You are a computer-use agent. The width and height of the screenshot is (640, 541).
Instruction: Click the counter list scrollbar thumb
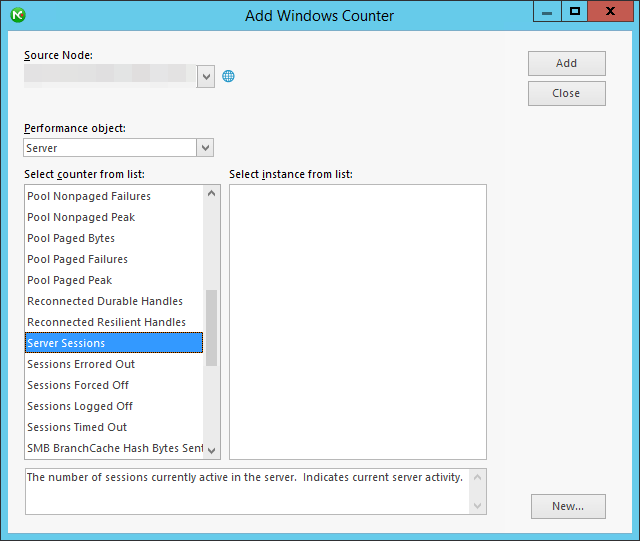click(x=211, y=328)
